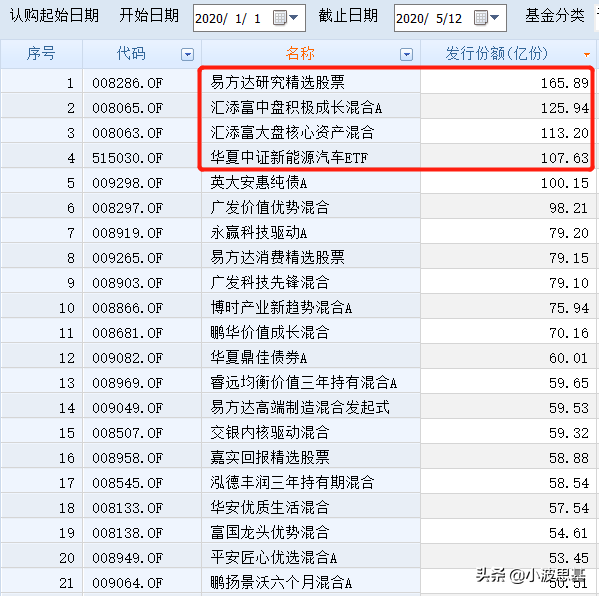
Task: Select fund 泓德丰润三年持有期混合
Action: coord(293,483)
